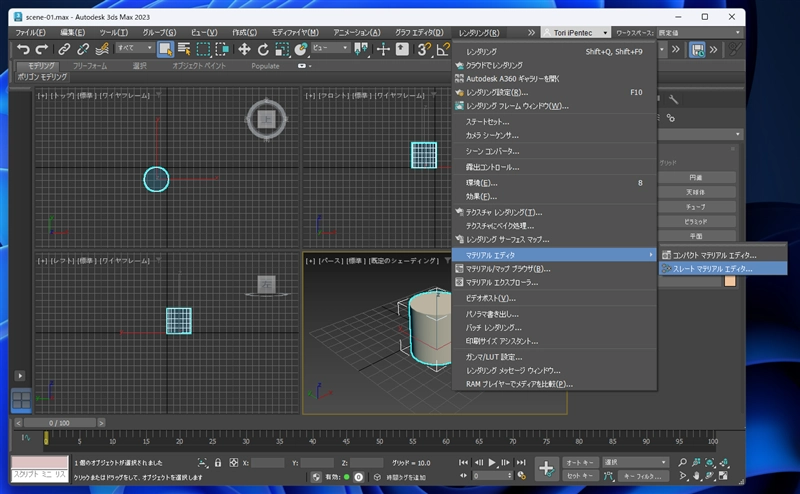Switch to the フリーフォーム ribbon tab
This screenshot has height=494, width=800.
click(x=90, y=66)
